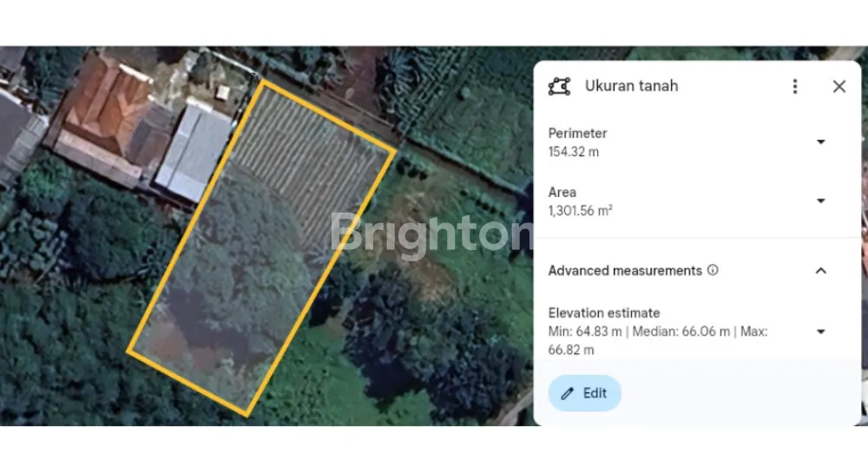Screen dimensions: 868x473
Task: Click the Area value 1,301.56 m²
Action: click(580, 210)
